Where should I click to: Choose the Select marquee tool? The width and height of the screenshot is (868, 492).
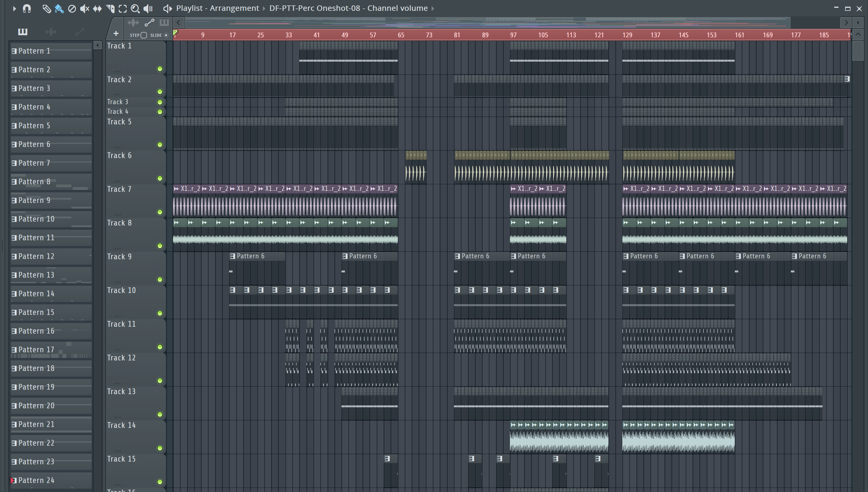(122, 8)
